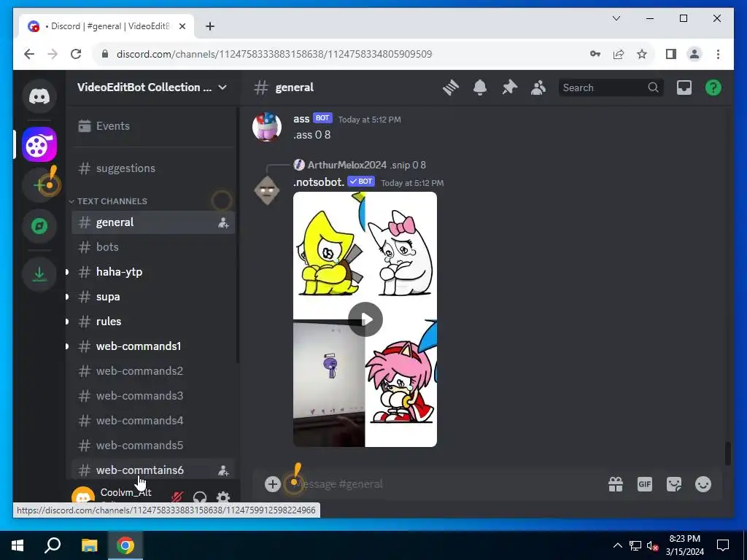
Task: Open the green Help icon
Action: [x=713, y=87]
